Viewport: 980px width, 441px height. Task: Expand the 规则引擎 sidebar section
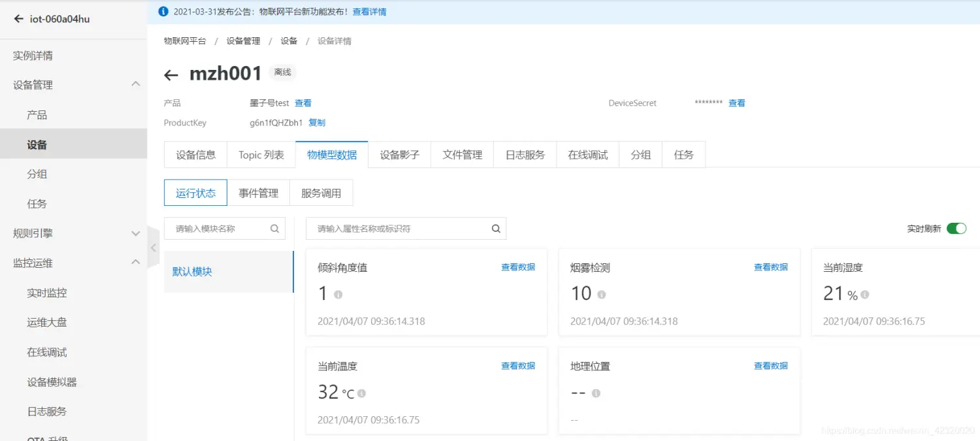click(x=135, y=233)
